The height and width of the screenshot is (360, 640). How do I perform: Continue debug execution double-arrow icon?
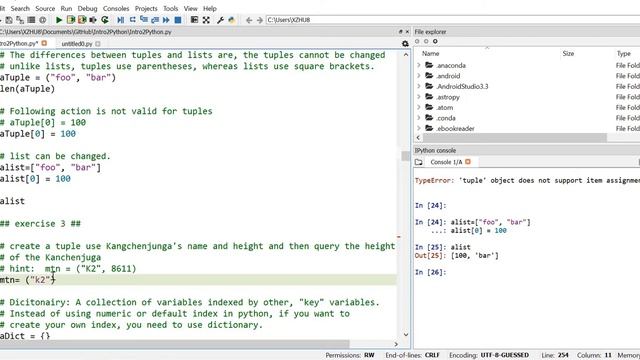pos(166,20)
